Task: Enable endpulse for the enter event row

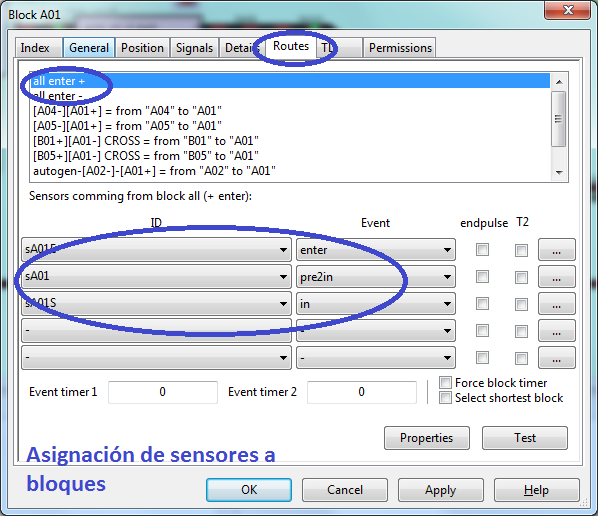Action: tap(482, 250)
